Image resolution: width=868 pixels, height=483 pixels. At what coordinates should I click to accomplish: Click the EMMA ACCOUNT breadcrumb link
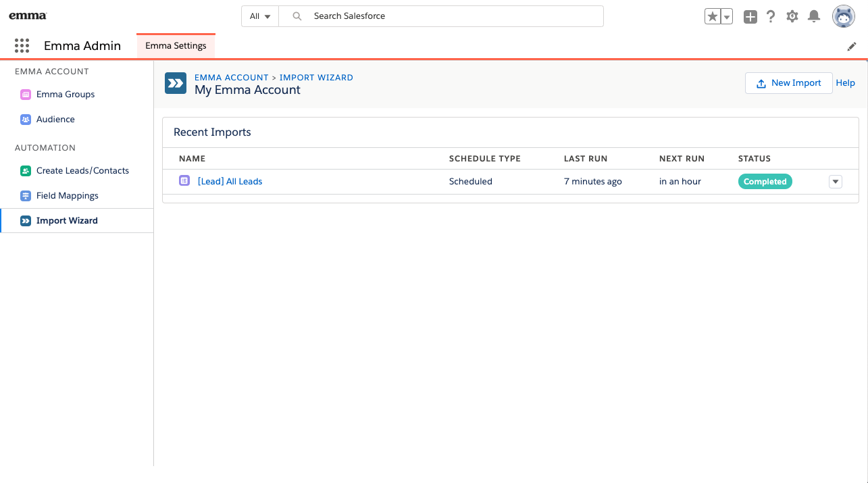(231, 78)
